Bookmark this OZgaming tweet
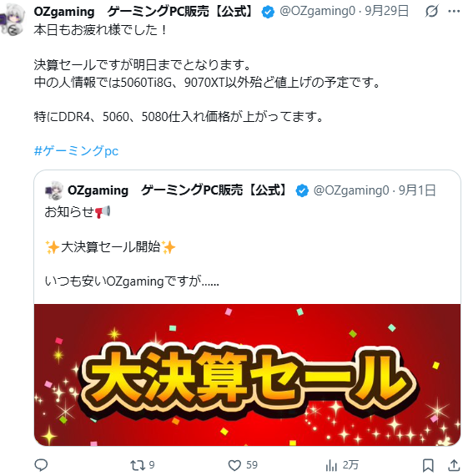Viewport: 463px width, 476px height. coord(428,465)
